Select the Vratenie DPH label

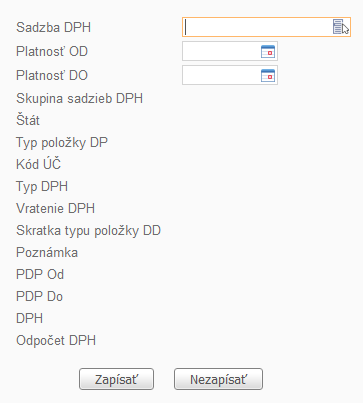pos(55,208)
